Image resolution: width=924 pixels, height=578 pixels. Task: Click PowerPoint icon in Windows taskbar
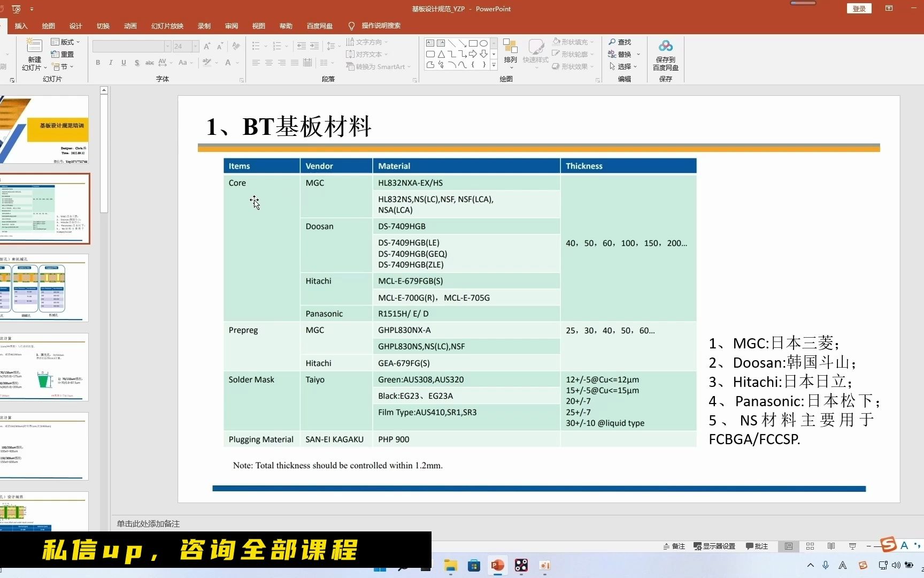point(498,565)
